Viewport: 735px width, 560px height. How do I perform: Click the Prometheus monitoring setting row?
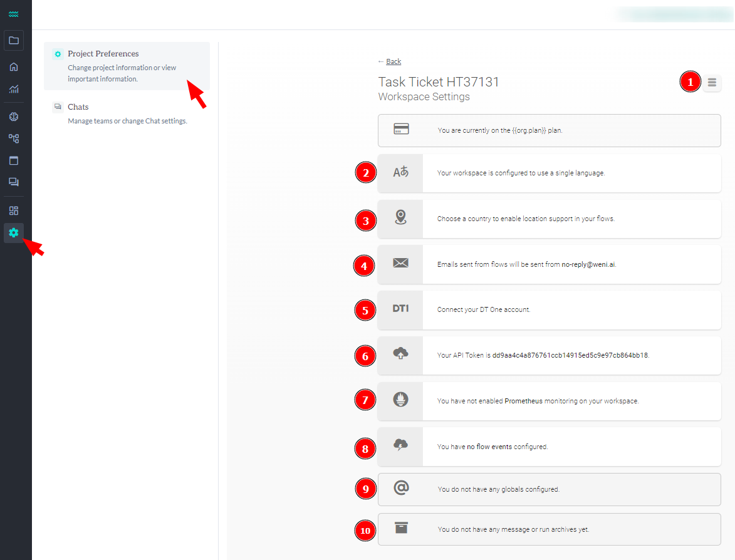coord(549,401)
